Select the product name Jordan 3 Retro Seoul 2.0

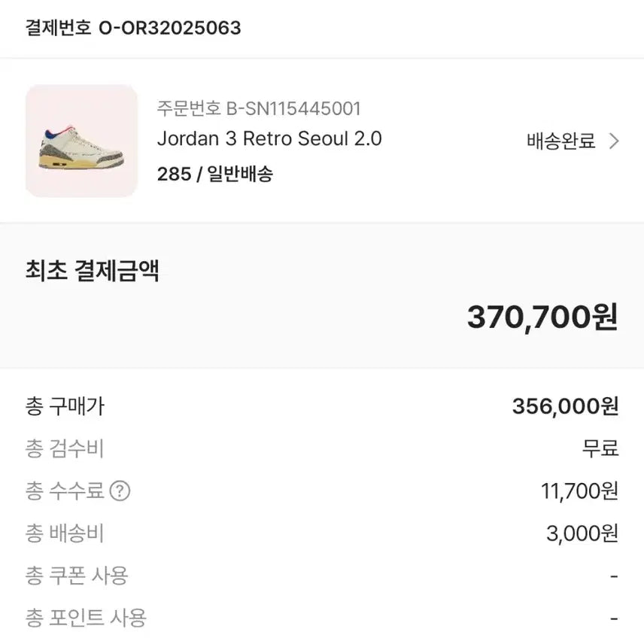[x=269, y=139]
